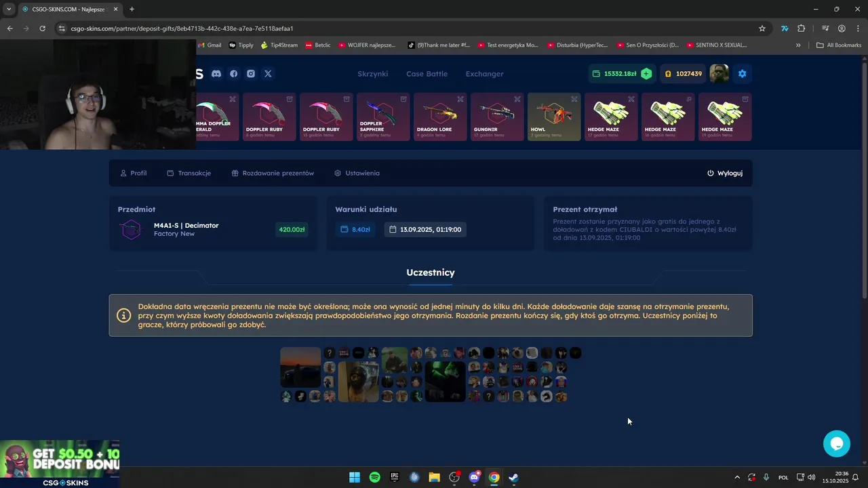Select the Dragon Lore drop card
This screenshot has width=868, height=488.
point(440,117)
